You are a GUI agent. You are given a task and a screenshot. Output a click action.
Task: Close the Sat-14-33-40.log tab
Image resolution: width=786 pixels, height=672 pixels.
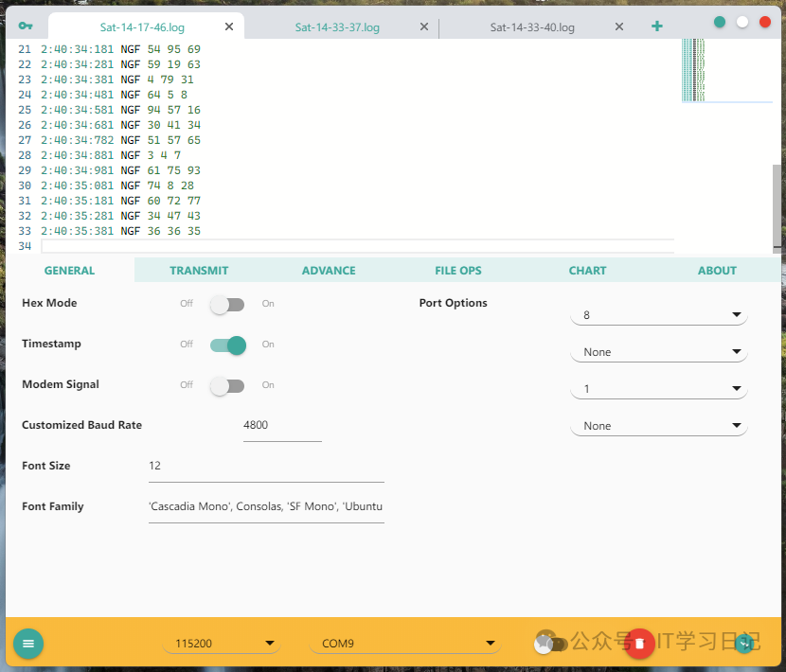coord(619,27)
